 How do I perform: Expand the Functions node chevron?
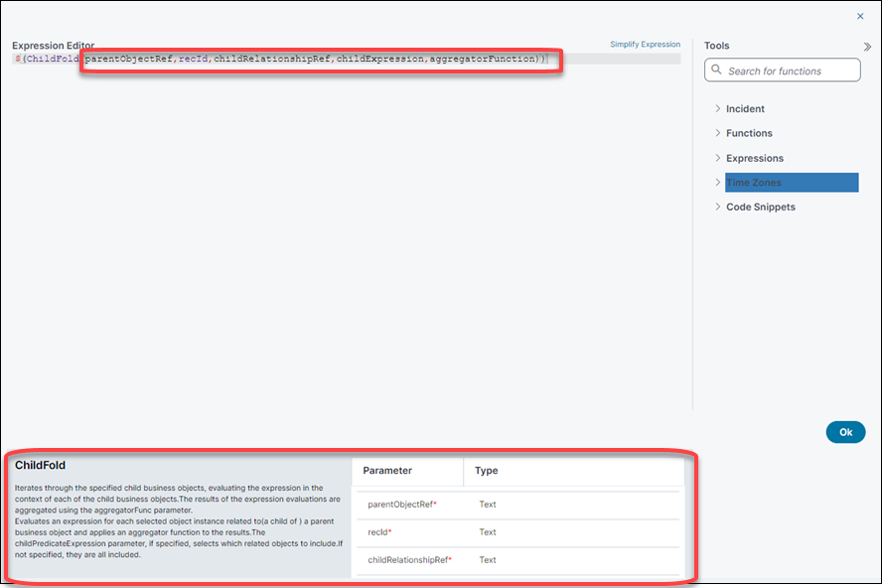click(x=717, y=133)
